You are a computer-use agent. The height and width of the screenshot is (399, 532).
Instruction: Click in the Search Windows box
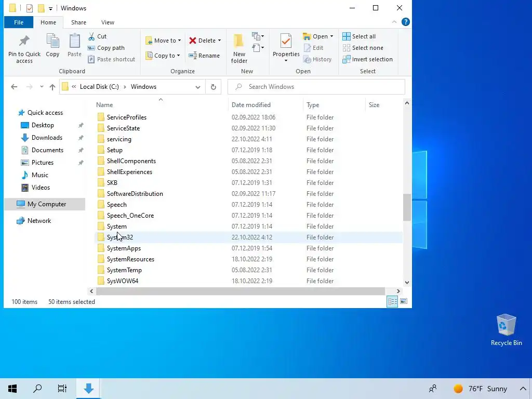pyautogui.click(x=316, y=87)
